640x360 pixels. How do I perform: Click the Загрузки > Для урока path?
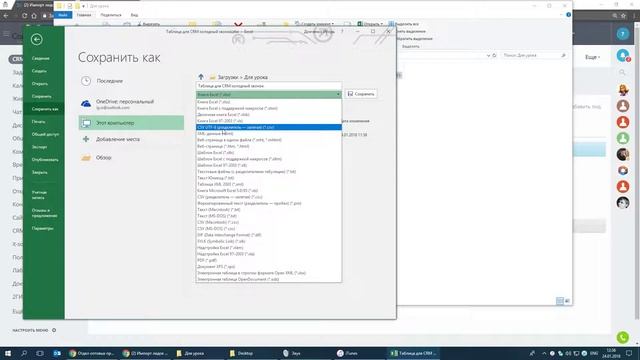pyautogui.click(x=242, y=77)
